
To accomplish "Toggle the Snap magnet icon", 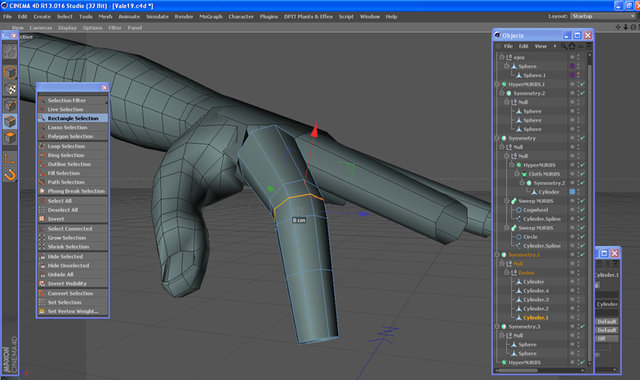I will (x=10, y=175).
